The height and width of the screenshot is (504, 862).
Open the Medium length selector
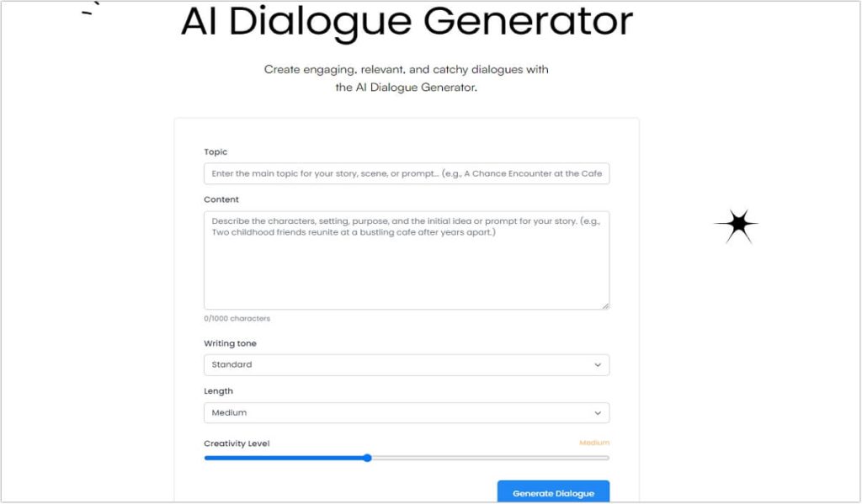coord(407,412)
